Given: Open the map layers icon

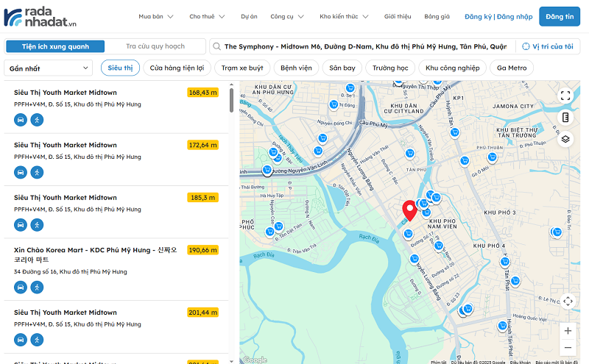Looking at the screenshot, I should pyautogui.click(x=565, y=138).
